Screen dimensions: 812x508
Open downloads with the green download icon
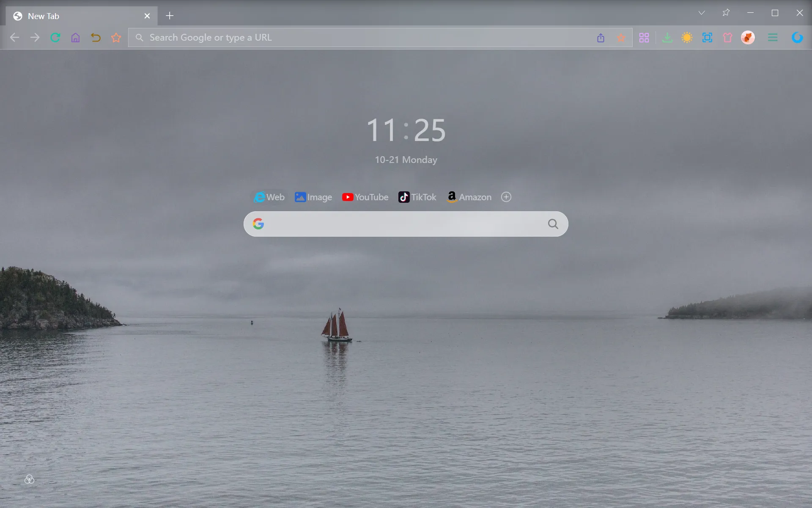pos(667,38)
